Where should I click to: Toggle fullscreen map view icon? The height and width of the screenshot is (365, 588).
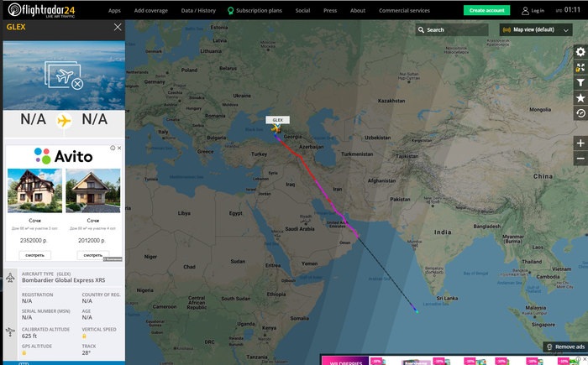tap(580, 67)
